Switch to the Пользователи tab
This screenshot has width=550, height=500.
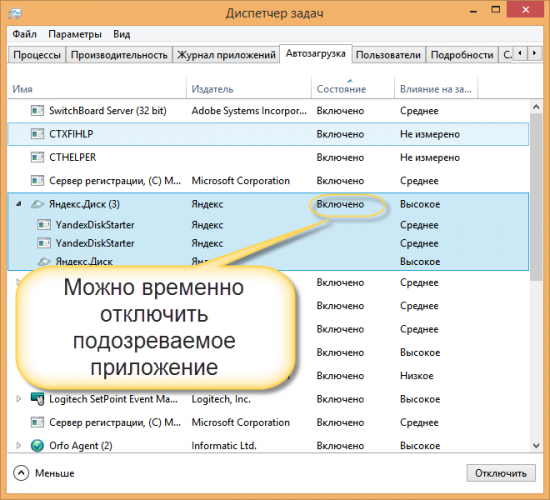(388, 55)
